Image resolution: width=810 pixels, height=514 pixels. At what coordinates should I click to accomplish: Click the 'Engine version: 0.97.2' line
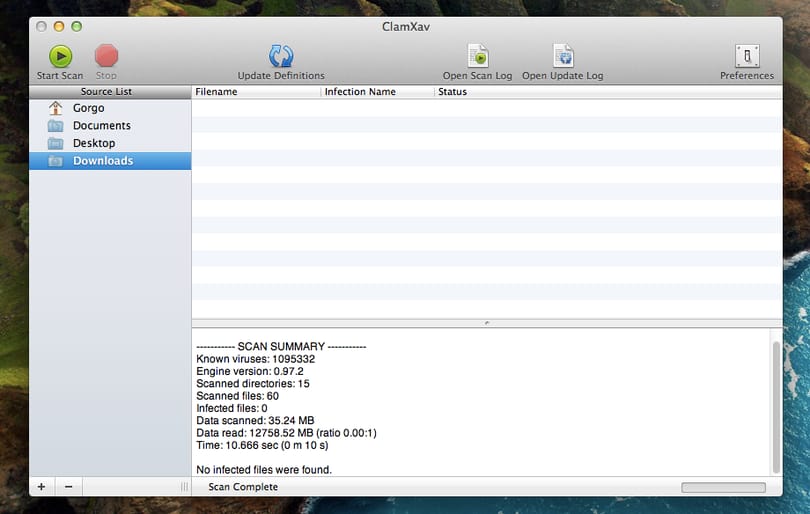point(250,371)
